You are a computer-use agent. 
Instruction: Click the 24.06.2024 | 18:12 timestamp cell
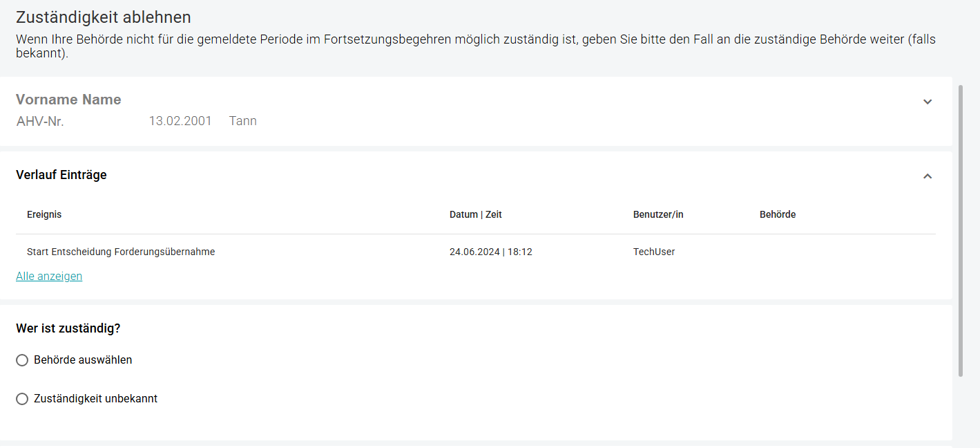[490, 252]
